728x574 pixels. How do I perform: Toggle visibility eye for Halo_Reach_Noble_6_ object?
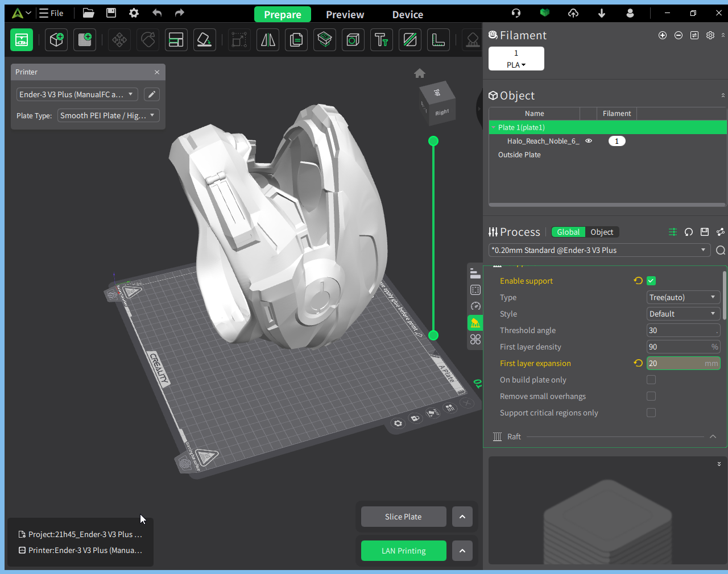click(x=589, y=141)
